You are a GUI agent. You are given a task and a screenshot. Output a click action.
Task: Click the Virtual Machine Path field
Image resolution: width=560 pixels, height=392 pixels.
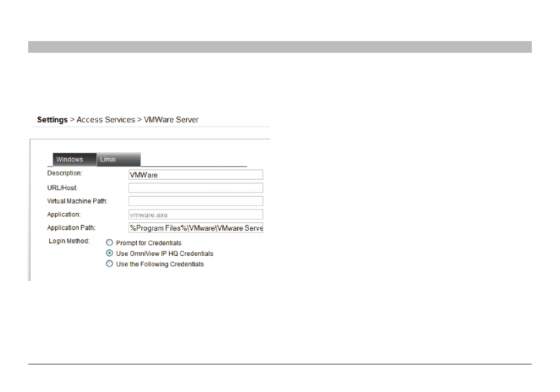tap(195, 201)
